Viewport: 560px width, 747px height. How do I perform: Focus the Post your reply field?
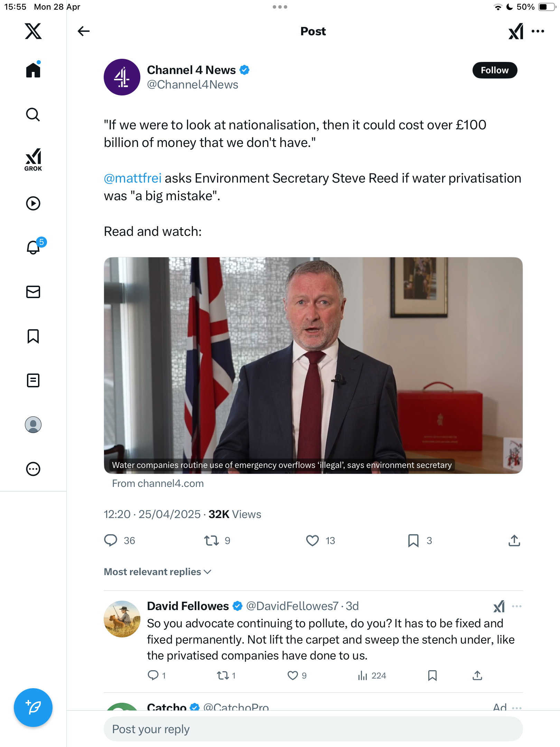click(313, 729)
